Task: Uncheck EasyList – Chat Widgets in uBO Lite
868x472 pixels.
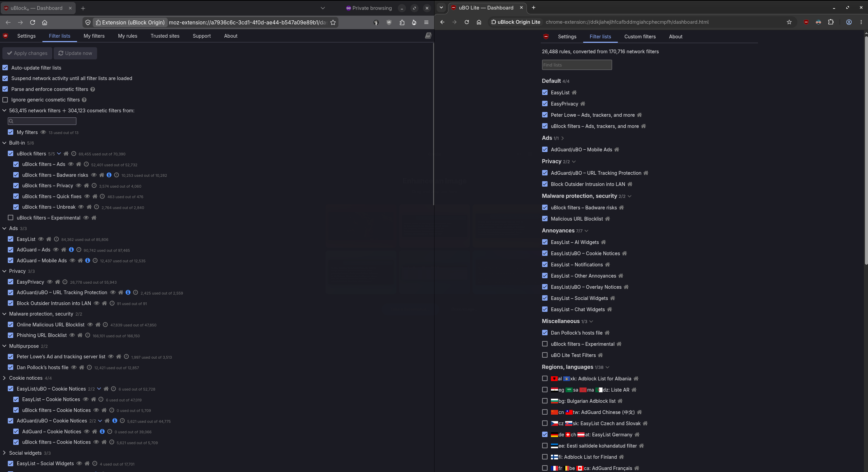Action: [545, 309]
